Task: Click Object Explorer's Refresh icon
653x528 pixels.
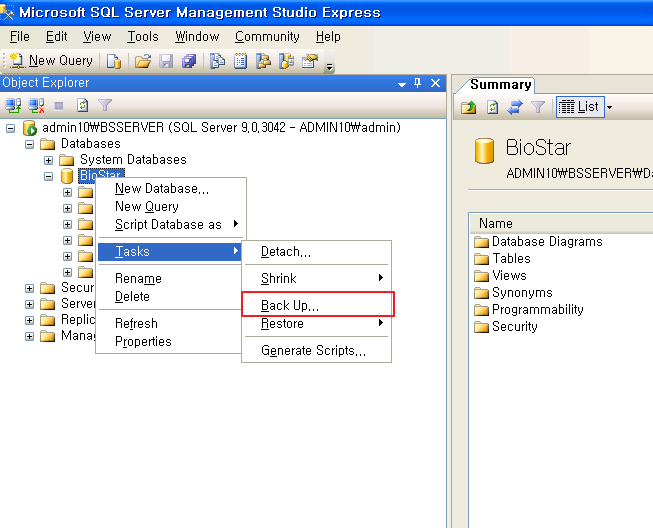Action: click(82, 105)
